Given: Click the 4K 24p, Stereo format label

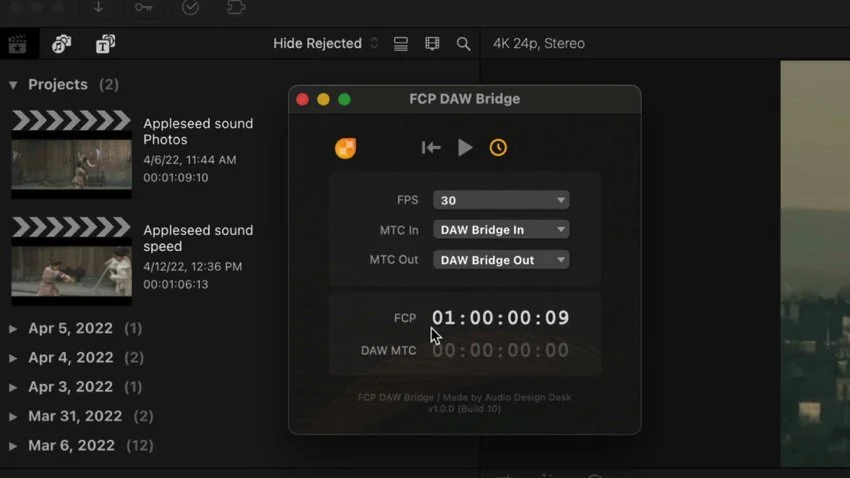Looking at the screenshot, I should tap(539, 43).
